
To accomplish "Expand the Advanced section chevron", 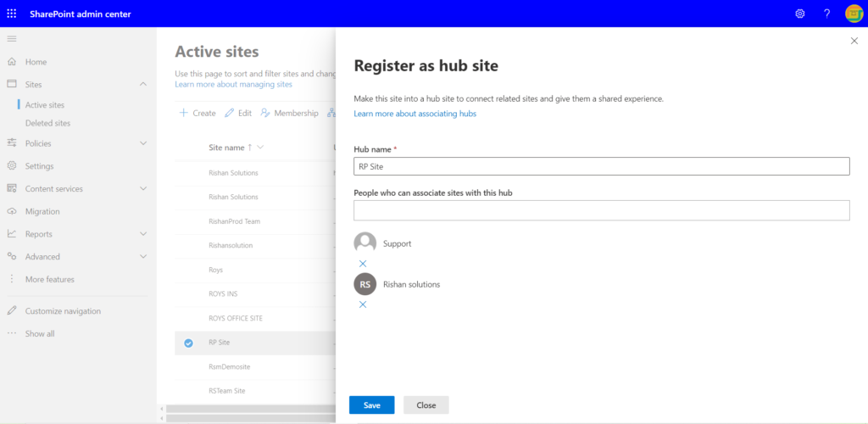I will coord(143,257).
